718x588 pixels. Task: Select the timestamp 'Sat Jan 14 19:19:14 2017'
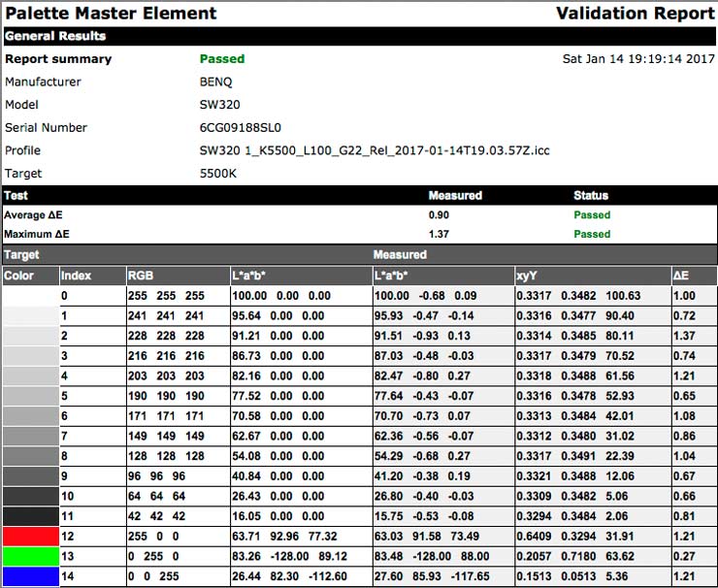638,59
